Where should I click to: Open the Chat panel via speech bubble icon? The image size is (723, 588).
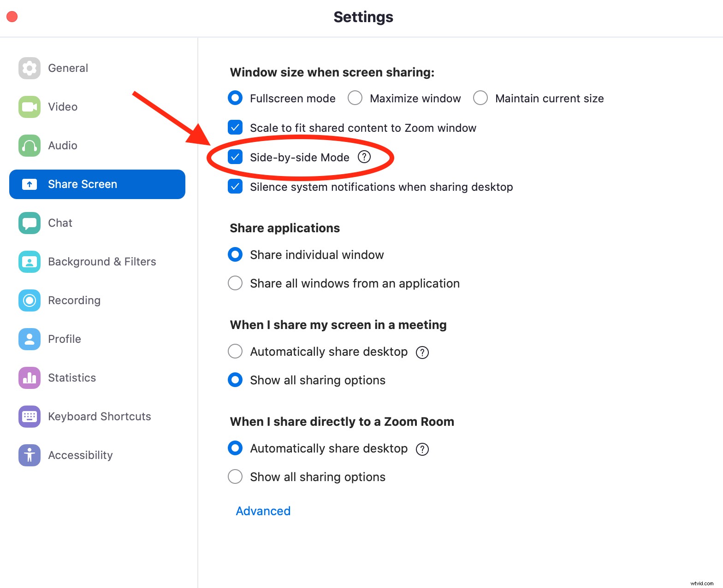[29, 223]
